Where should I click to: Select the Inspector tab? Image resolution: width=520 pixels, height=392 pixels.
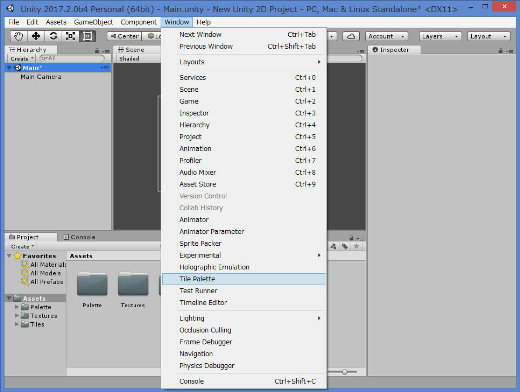[394, 50]
